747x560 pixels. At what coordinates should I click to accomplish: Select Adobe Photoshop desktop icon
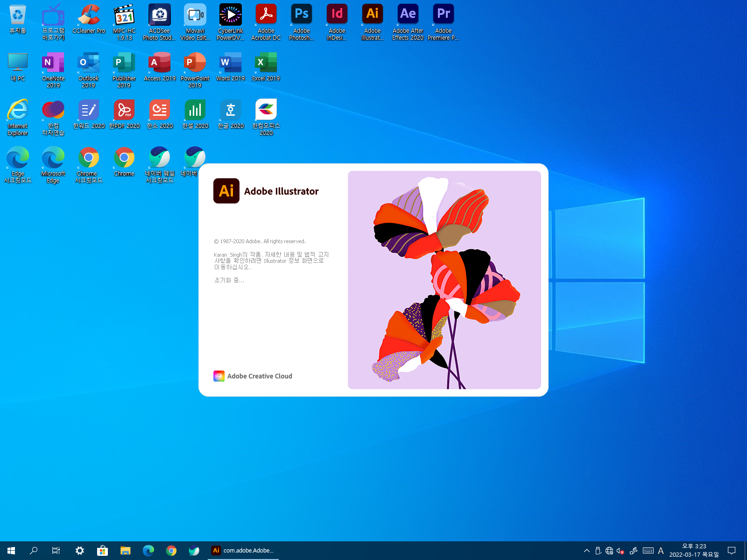tap(302, 22)
